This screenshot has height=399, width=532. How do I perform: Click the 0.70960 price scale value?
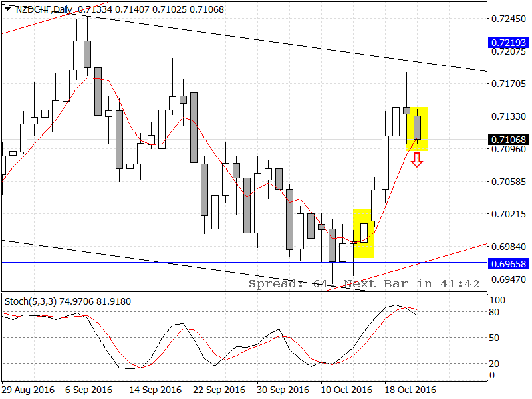click(x=509, y=149)
